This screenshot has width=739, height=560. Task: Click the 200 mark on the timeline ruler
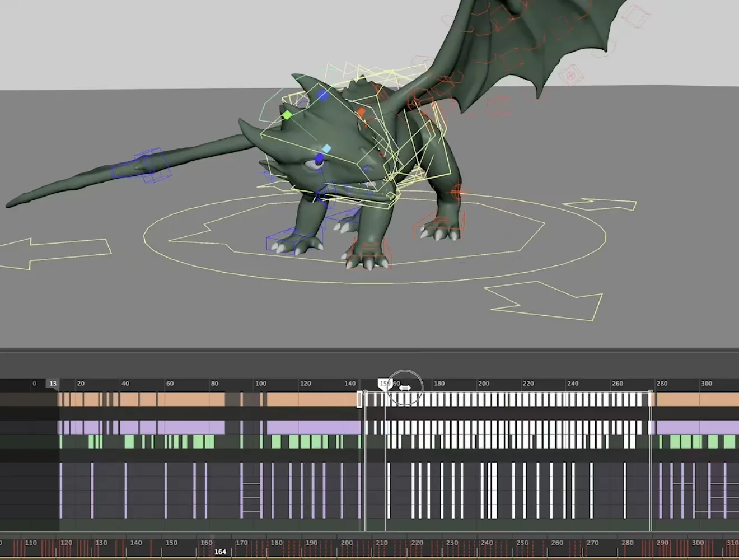484,384
